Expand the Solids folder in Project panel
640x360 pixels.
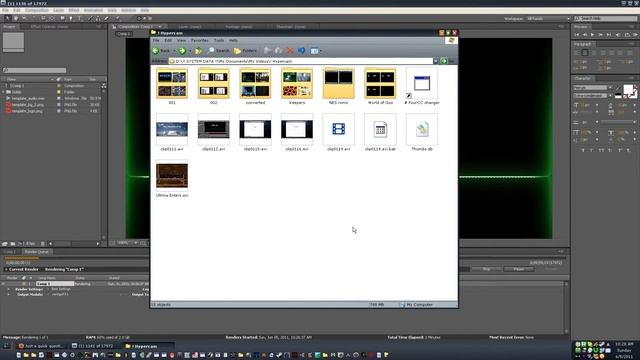[3, 92]
